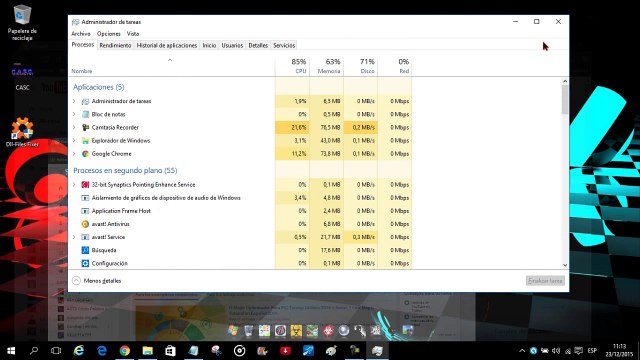
Task: Open File Explorer on taskbar
Action: coord(147,351)
